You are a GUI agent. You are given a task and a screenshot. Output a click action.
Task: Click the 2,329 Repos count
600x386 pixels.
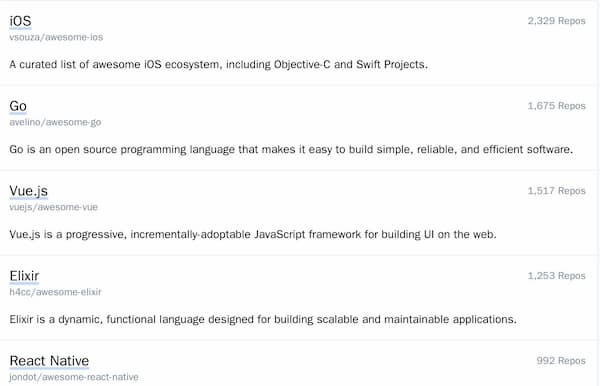(x=556, y=21)
